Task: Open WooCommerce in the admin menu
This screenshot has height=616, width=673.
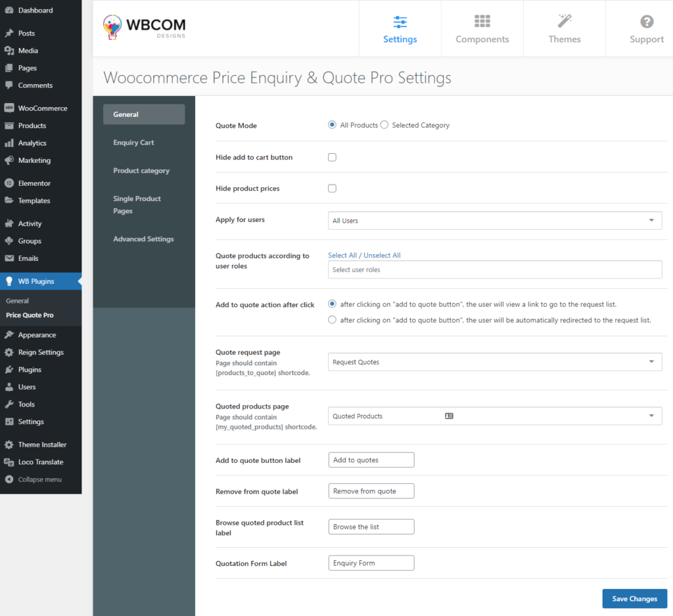Action: point(41,108)
